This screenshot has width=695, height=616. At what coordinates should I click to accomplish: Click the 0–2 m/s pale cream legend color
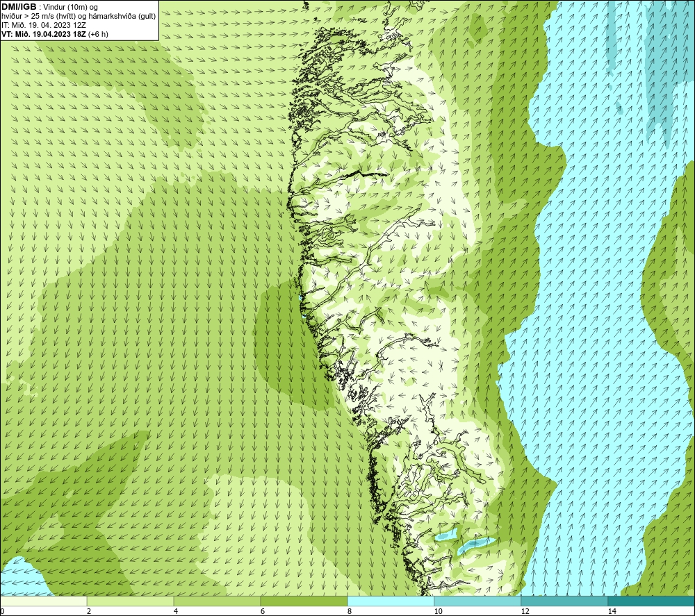43,601
